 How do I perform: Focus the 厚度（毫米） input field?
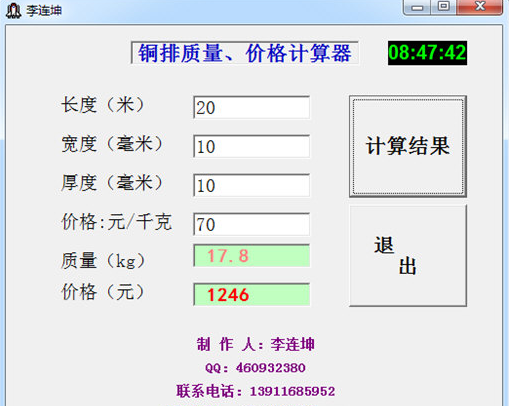252,185
